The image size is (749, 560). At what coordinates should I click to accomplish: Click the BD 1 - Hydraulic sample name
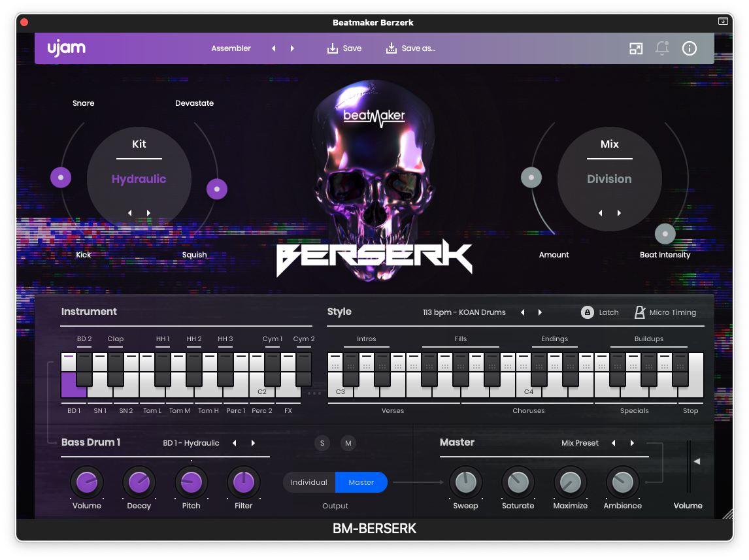[191, 443]
